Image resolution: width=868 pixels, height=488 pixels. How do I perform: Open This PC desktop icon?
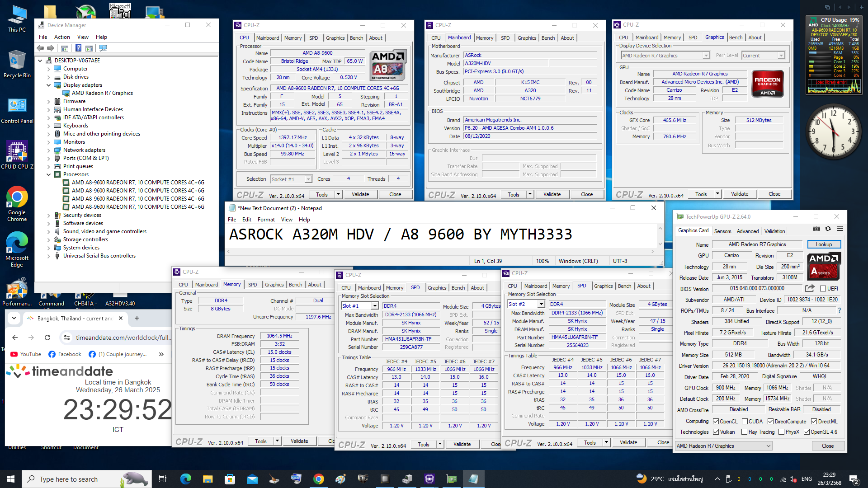[17, 19]
